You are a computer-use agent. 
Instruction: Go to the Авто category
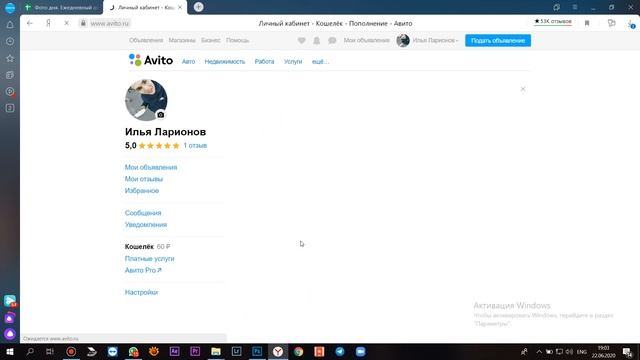[x=189, y=62]
